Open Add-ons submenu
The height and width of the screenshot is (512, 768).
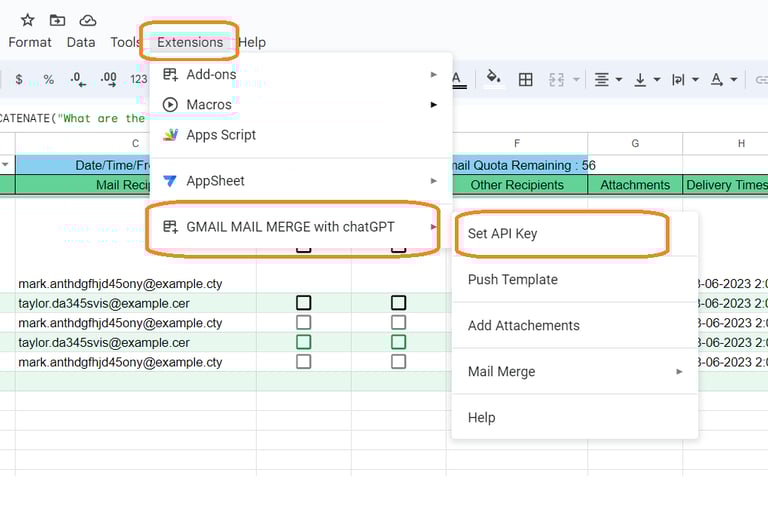tap(301, 74)
